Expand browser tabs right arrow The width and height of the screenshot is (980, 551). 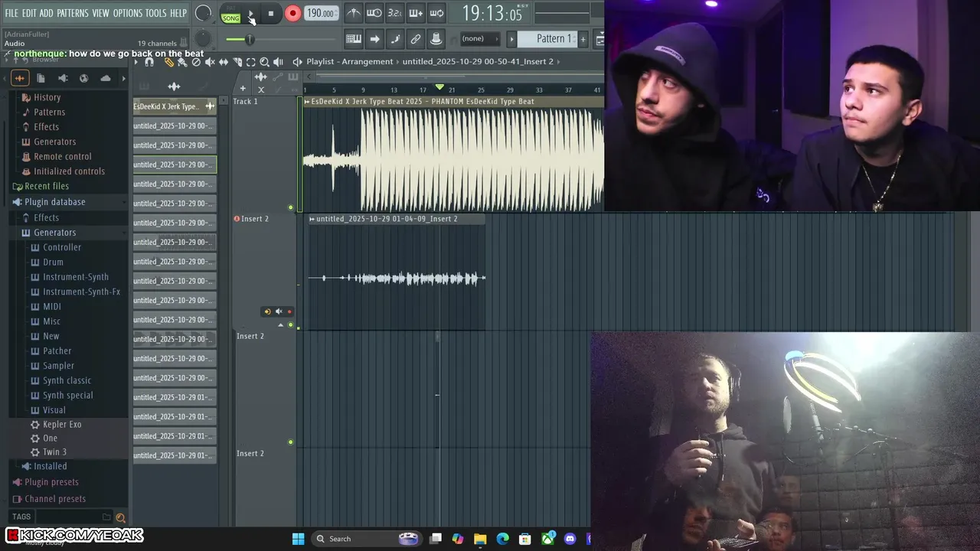(124, 78)
